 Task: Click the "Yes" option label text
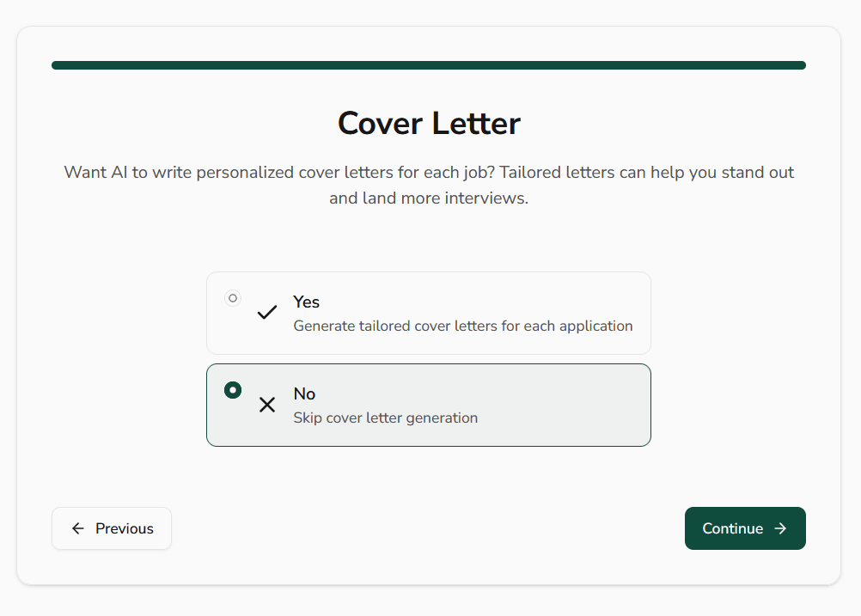point(306,302)
